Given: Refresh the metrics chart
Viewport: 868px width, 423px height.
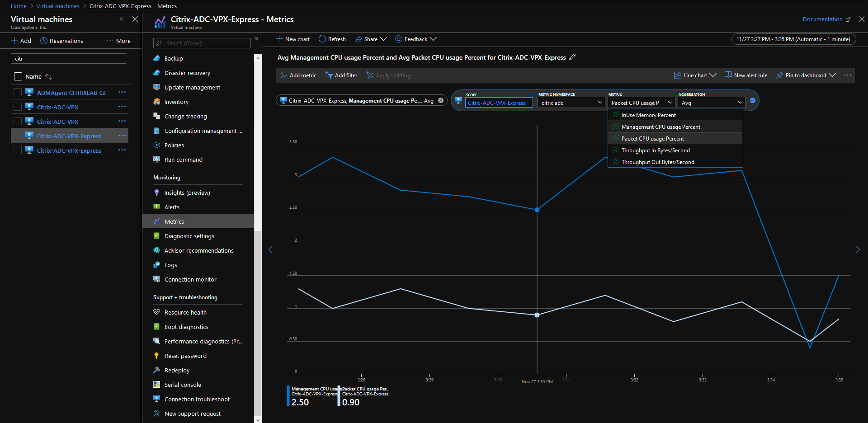Looking at the screenshot, I should click(332, 39).
